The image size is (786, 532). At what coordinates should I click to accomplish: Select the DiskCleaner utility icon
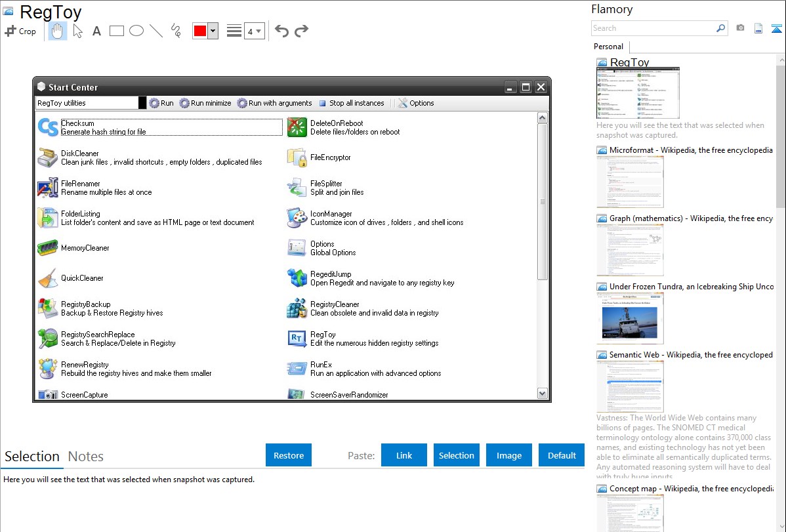(48, 157)
